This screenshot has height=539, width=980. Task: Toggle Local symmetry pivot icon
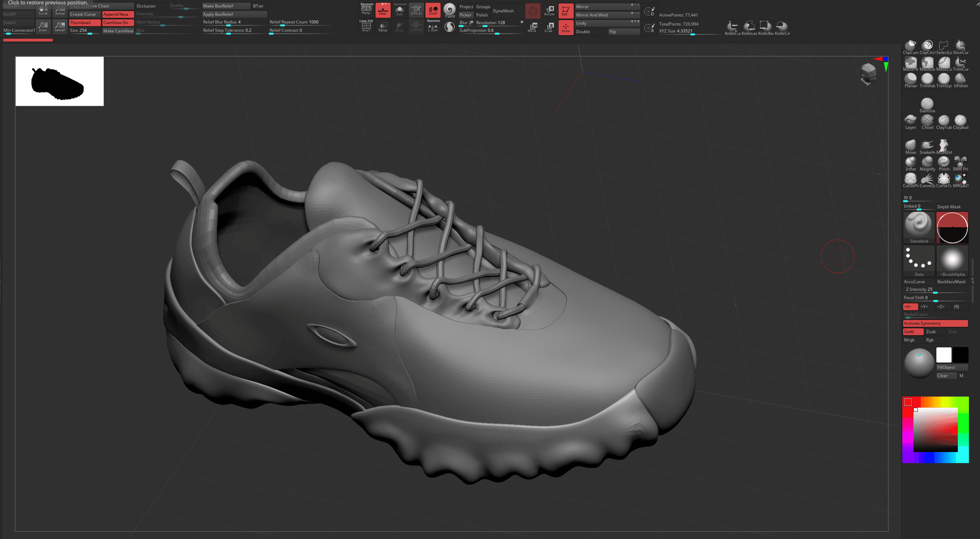click(433, 10)
